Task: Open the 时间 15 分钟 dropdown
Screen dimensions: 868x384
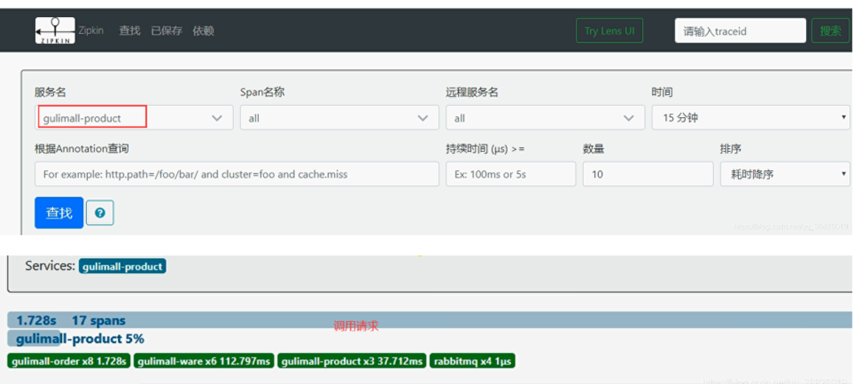Action: [751, 118]
